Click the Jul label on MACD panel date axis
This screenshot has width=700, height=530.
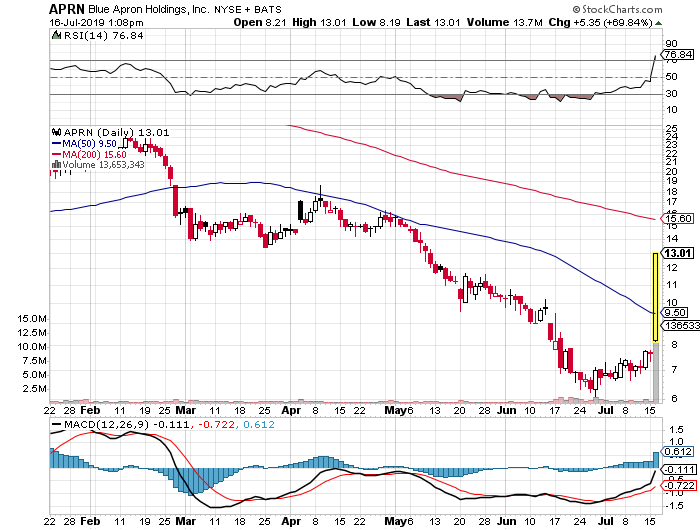pyautogui.click(x=606, y=521)
